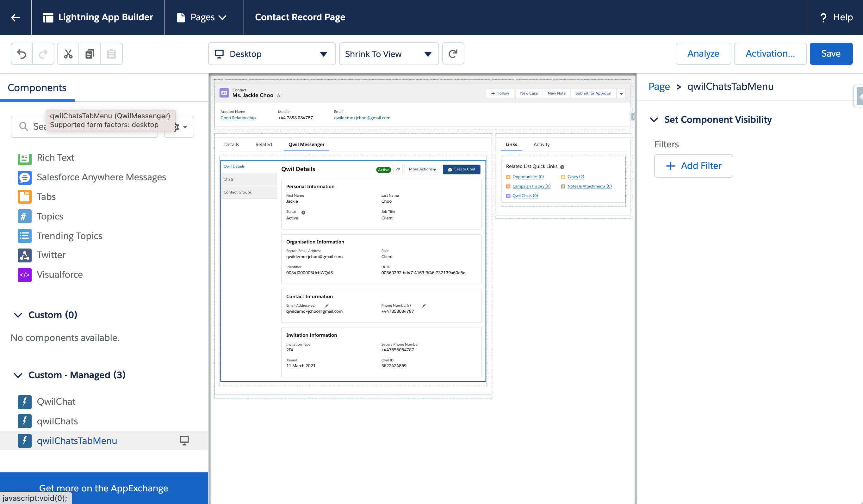Select the Visualforce component icon
The height and width of the screenshot is (504, 863).
click(x=25, y=275)
